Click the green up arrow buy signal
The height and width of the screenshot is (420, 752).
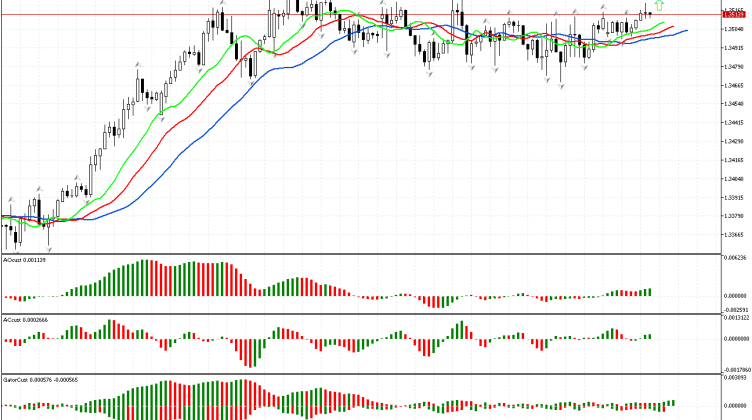[659, 7]
